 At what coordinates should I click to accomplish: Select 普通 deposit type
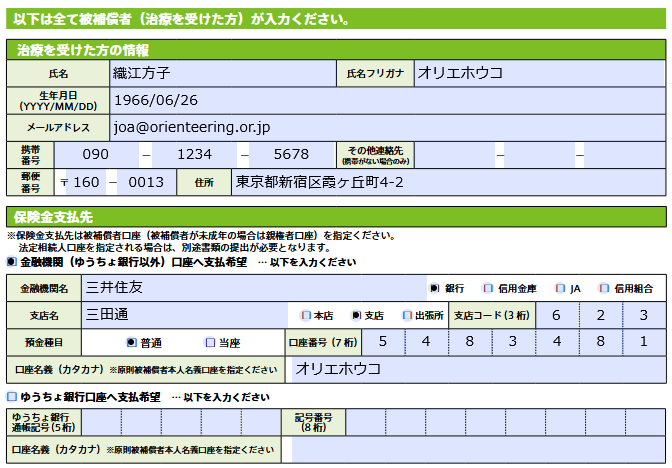131,342
